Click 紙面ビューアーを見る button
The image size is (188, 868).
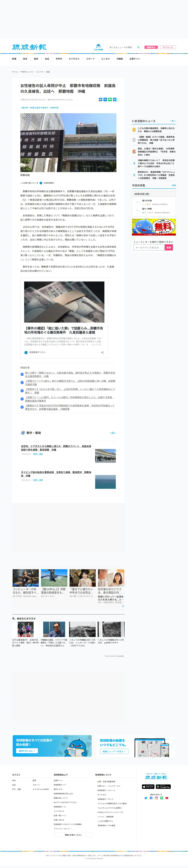(114, 751)
